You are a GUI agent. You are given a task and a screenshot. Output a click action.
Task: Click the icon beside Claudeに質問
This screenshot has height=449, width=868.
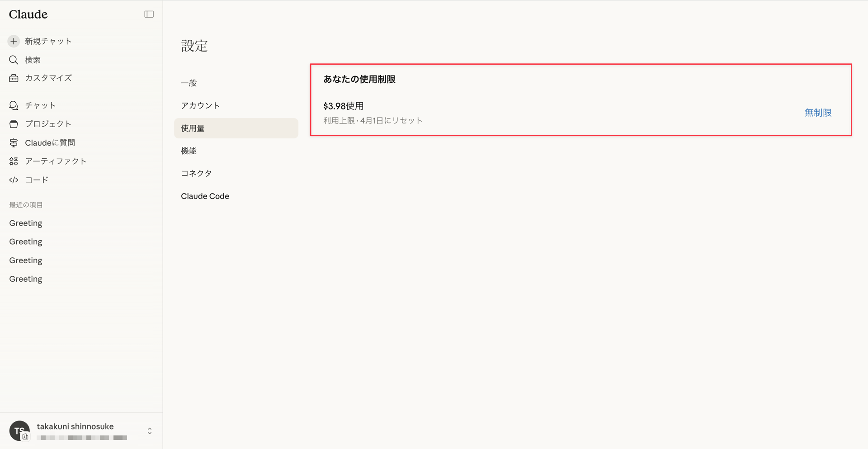14,143
